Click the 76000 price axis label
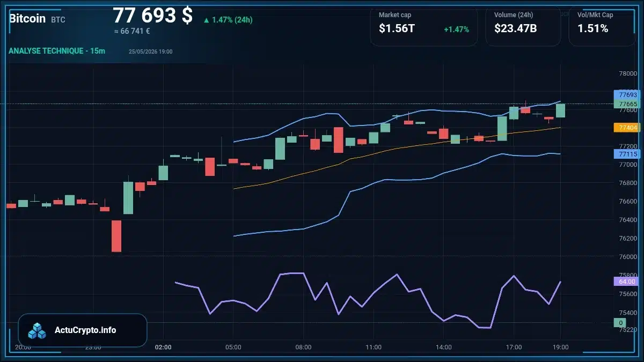 627,257
